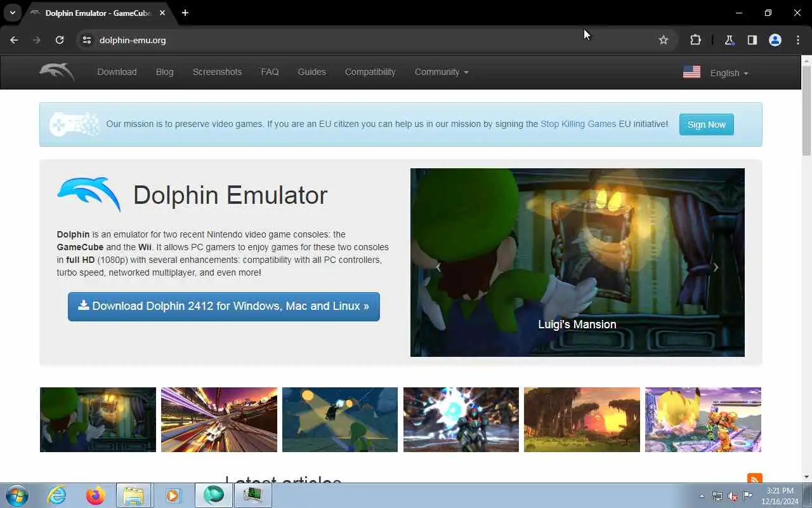Reload the page with the refresh icon
This screenshot has width=812, height=508.
(x=60, y=40)
